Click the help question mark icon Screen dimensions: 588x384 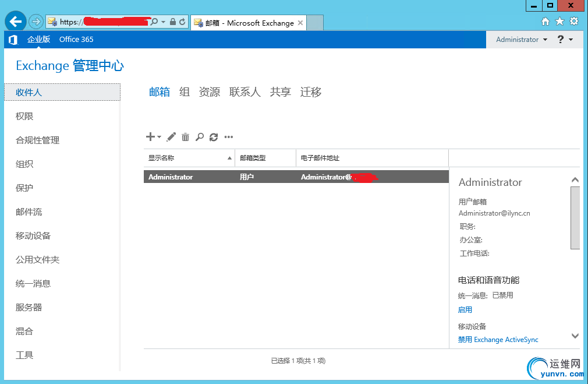(x=561, y=40)
